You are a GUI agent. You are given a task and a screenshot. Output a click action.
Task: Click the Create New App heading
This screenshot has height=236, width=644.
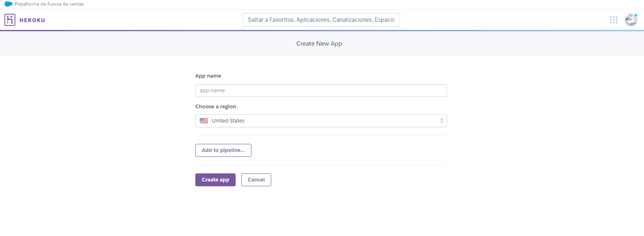(319, 44)
